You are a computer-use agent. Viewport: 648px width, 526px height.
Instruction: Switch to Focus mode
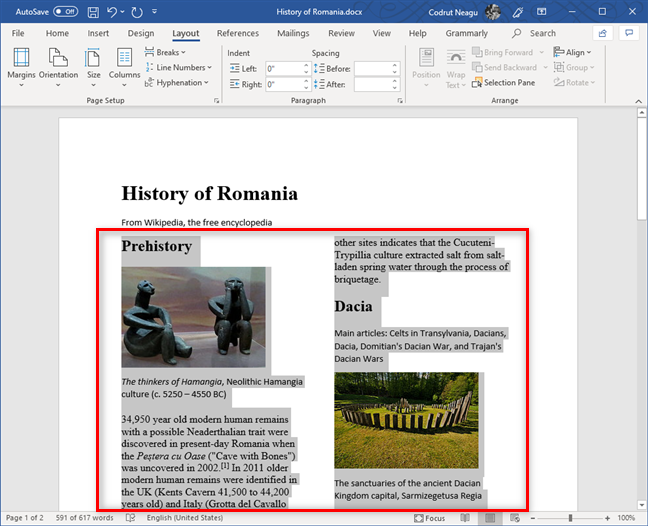tap(430, 518)
